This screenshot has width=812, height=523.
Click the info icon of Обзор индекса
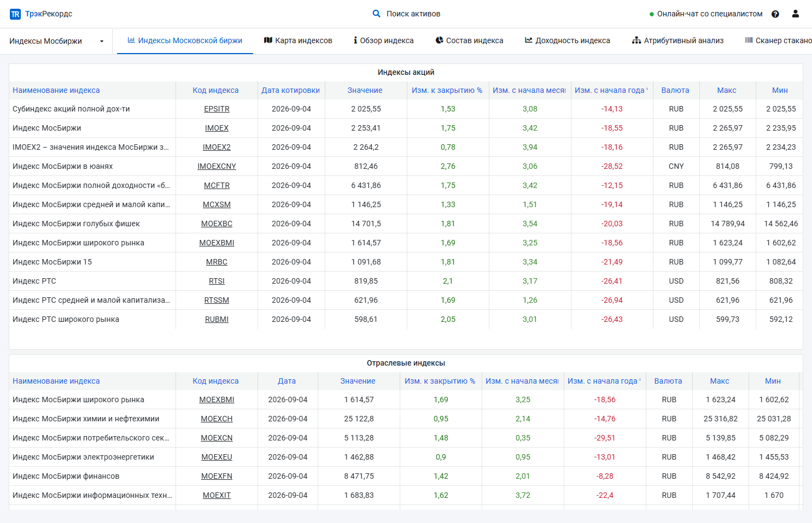[x=355, y=40]
